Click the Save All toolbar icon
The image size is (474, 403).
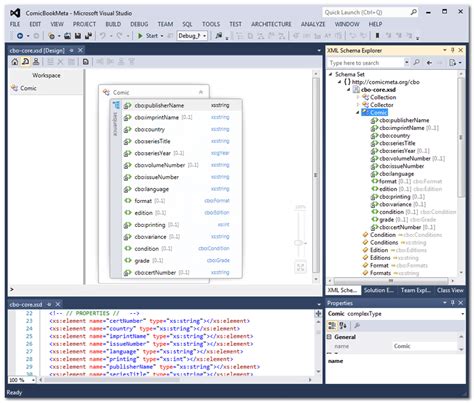(x=88, y=36)
